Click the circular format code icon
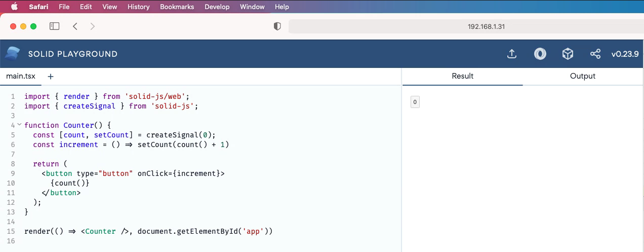 click(x=540, y=54)
